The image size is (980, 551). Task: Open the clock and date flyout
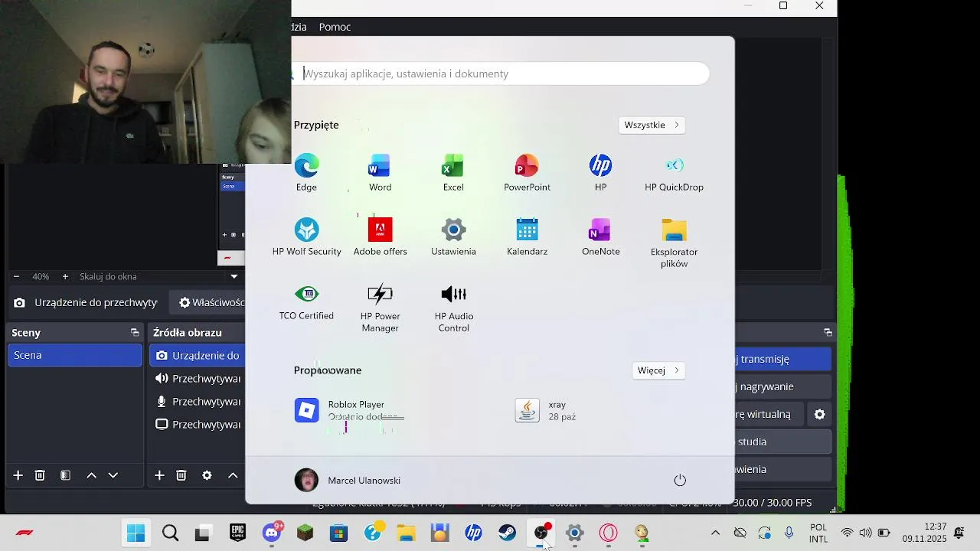pyautogui.click(x=924, y=533)
